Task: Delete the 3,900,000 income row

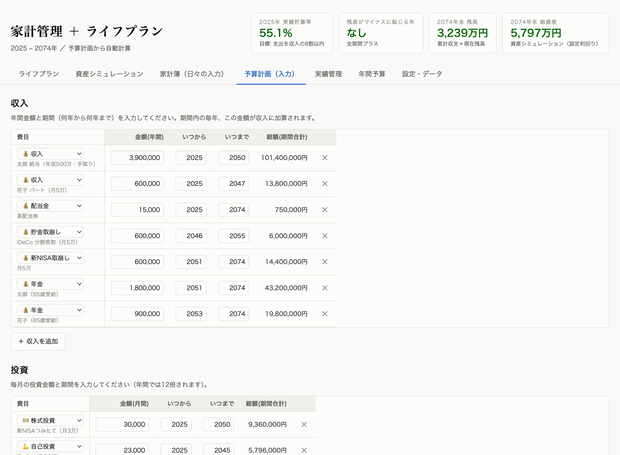Action: [325, 158]
